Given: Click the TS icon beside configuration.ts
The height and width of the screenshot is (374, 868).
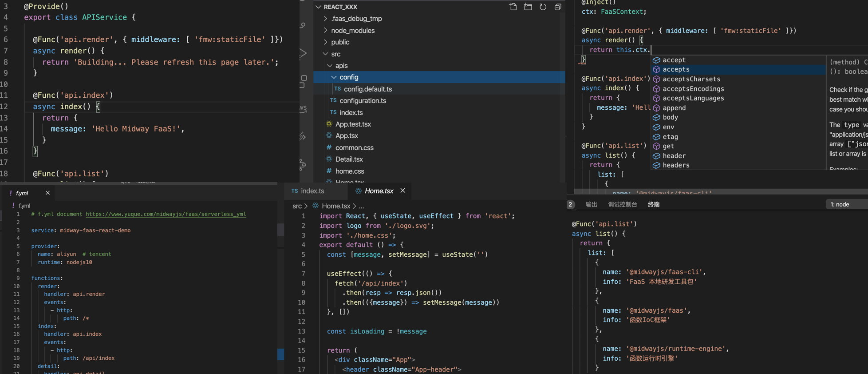Looking at the screenshot, I should tap(333, 100).
